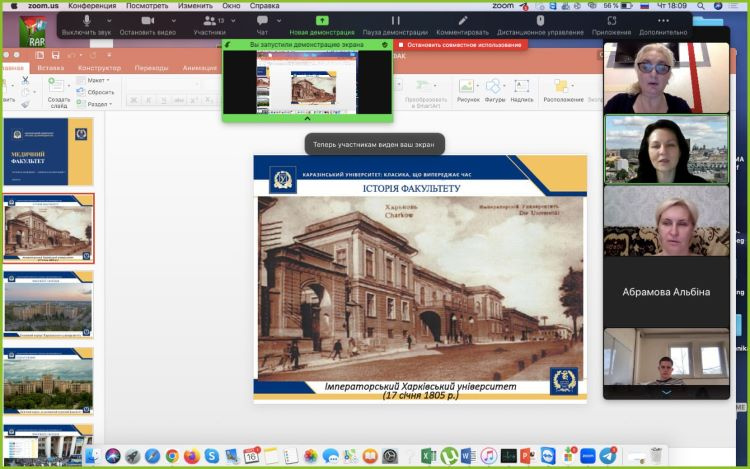Click Остановить совместное использование button
Viewport: 750px width, 469px height.
(461, 45)
